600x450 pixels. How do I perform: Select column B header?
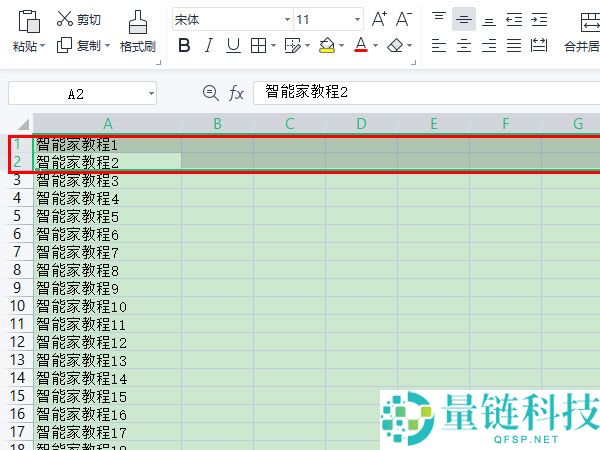point(217,124)
